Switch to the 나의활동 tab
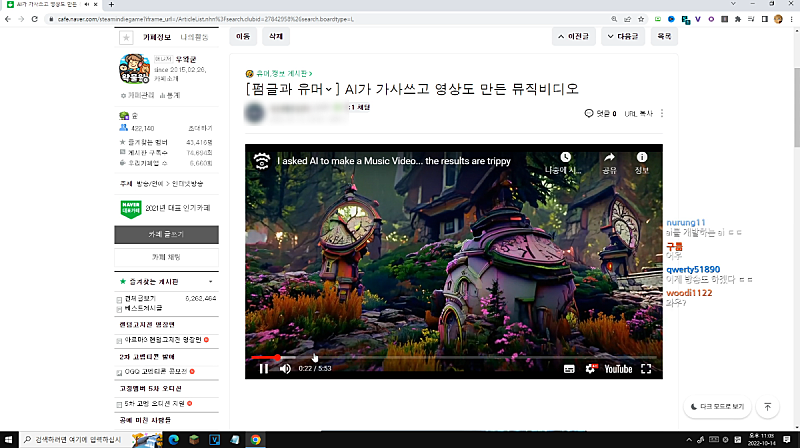Screen dimensions: 800x448 click(195, 37)
